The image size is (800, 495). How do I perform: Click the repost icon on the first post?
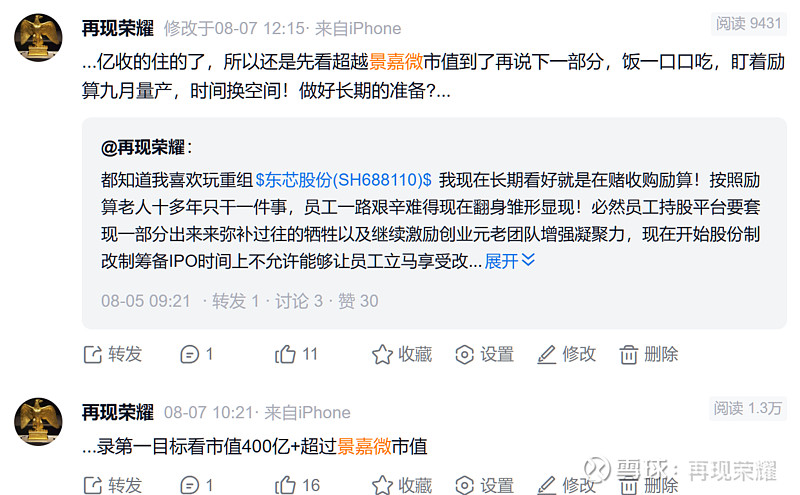pyautogui.click(x=93, y=354)
